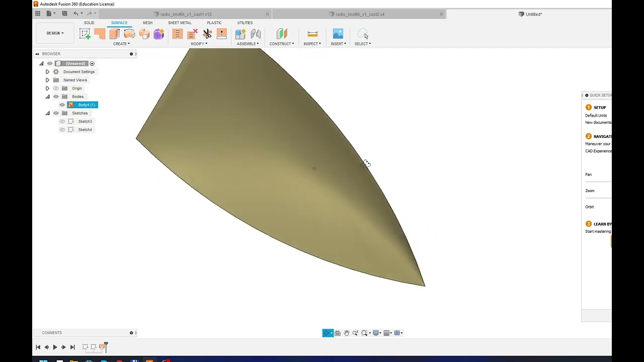Viewport: 644px width, 362px height.
Task: Redo the last action
Action: point(90,14)
